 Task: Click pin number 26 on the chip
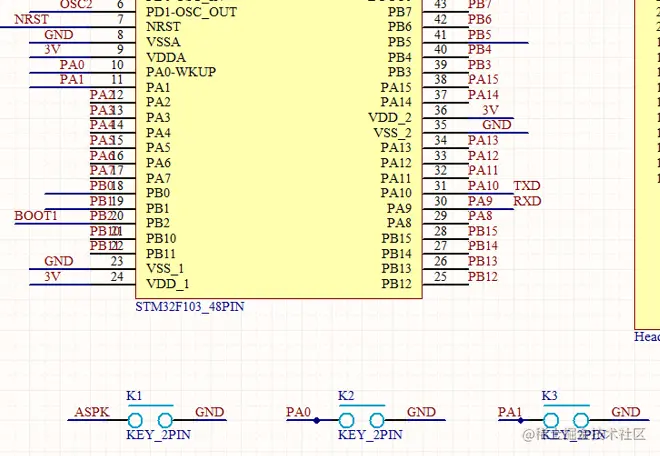pyautogui.click(x=441, y=261)
